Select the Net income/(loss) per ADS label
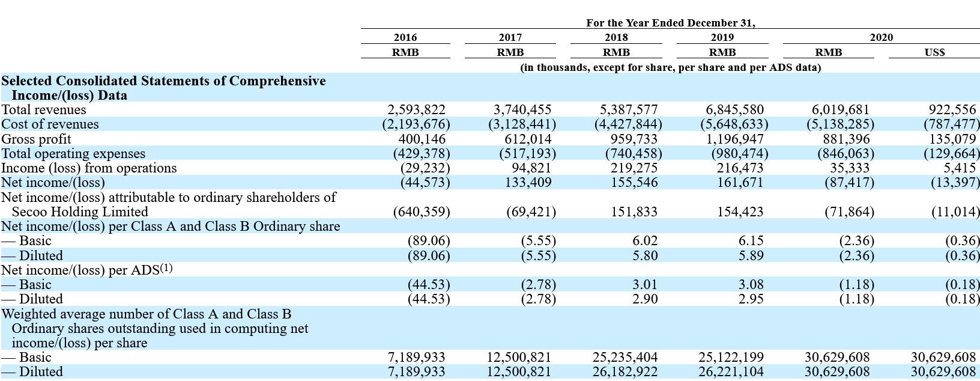 coord(87,270)
